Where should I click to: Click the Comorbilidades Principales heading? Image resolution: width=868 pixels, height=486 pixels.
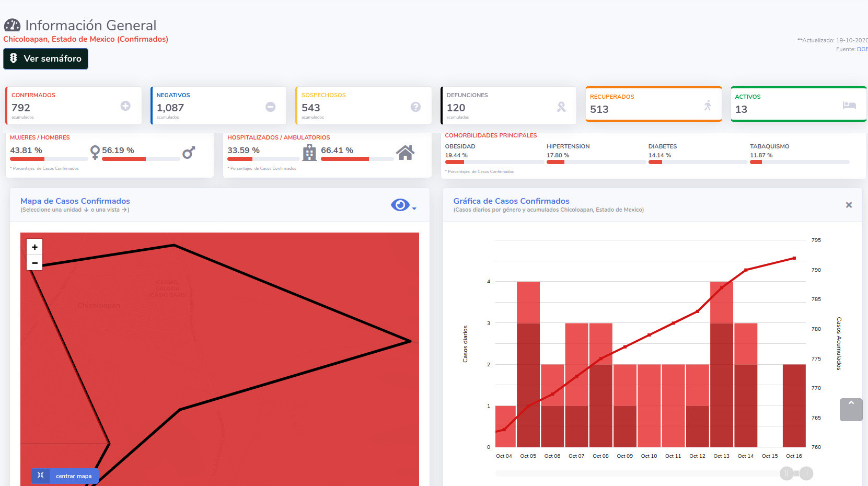pos(491,135)
